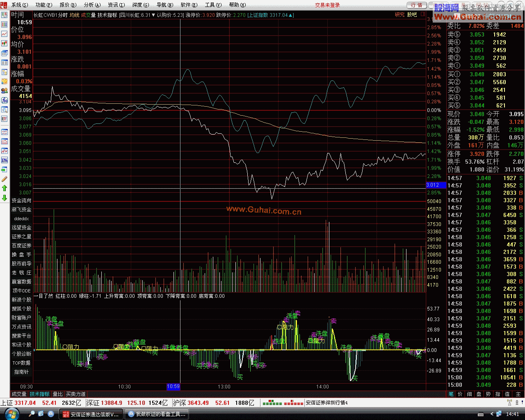Click the green down arrow sidebar icon
The image size is (525, 420).
point(5,198)
